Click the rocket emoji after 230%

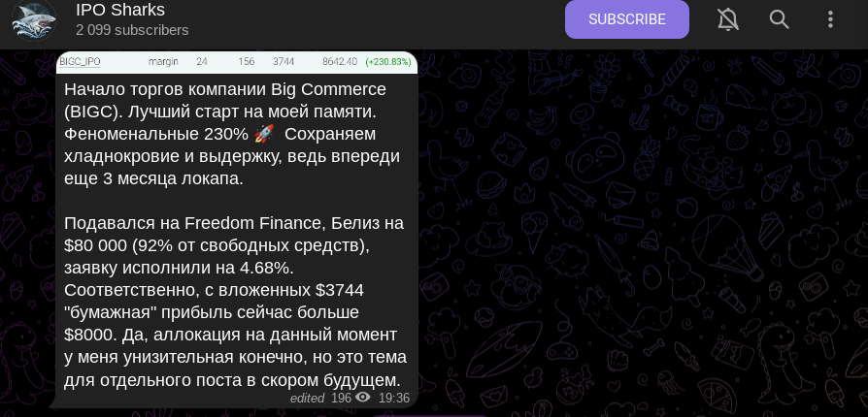pos(264,135)
